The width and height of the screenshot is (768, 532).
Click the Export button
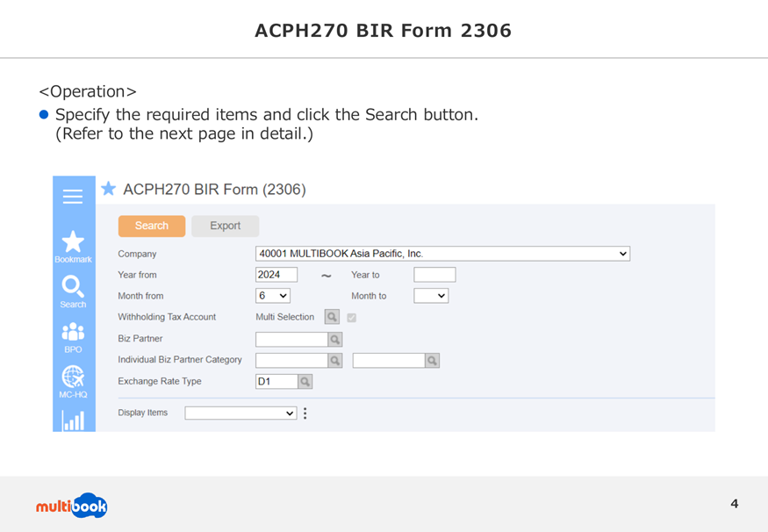pyautogui.click(x=226, y=226)
